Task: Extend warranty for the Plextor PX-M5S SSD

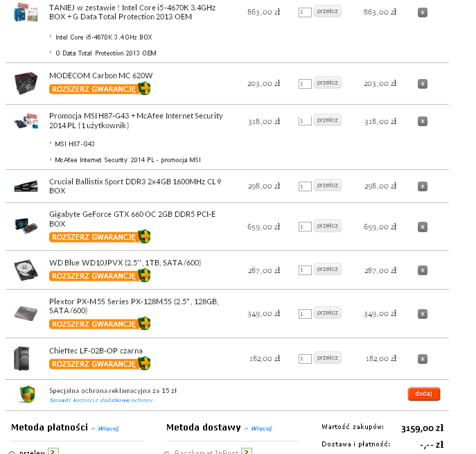Action: click(x=100, y=324)
